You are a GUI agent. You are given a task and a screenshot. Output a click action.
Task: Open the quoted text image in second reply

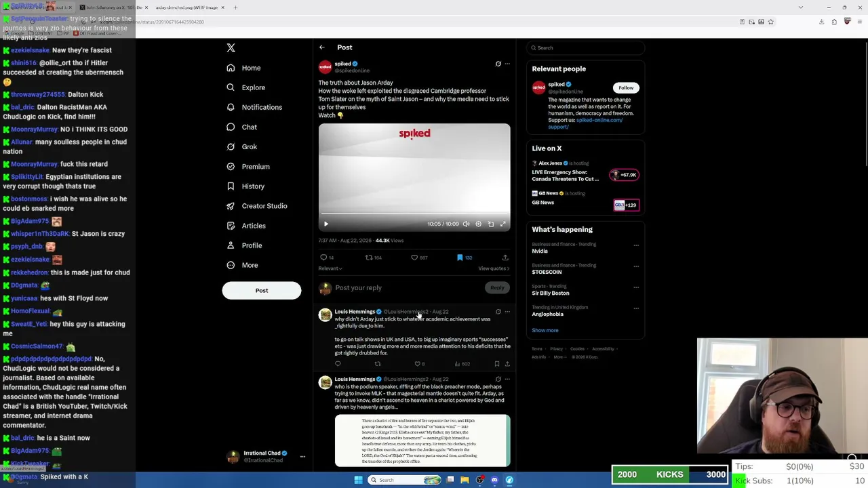point(422,441)
